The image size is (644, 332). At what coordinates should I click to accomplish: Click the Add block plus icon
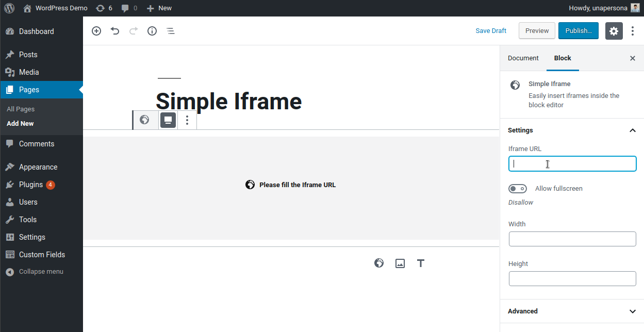96,31
